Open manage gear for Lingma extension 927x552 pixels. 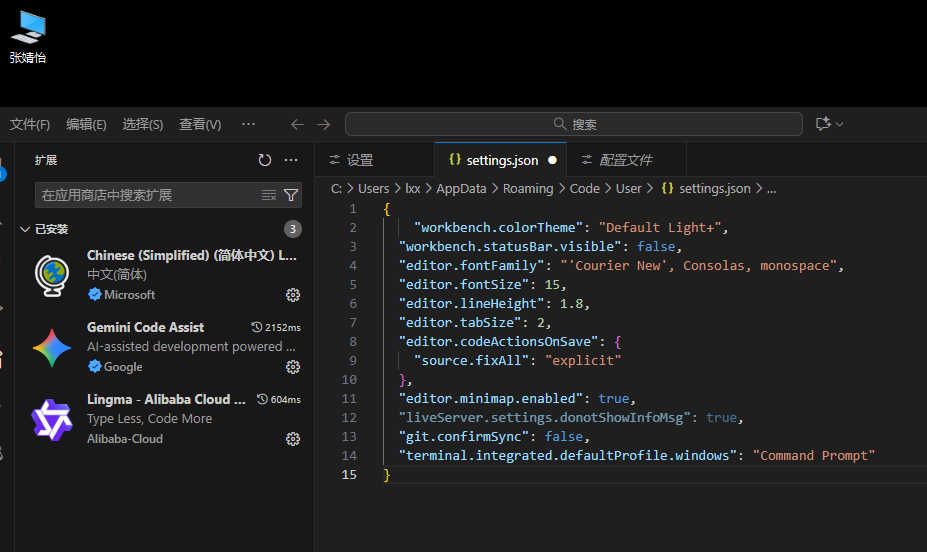pyautogui.click(x=293, y=439)
